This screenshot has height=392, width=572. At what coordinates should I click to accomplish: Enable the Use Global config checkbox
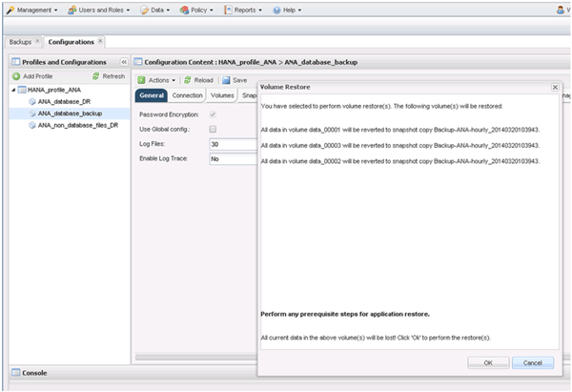pos(213,129)
